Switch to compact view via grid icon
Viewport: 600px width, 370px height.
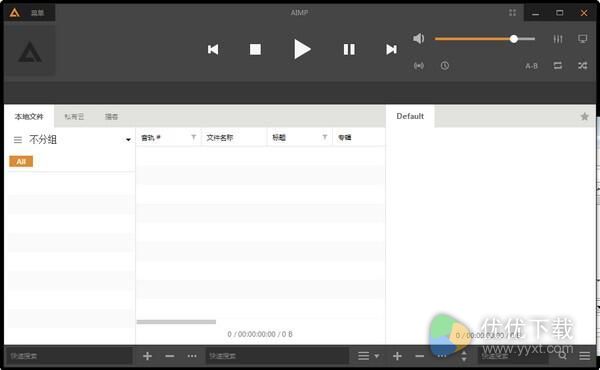coord(512,13)
